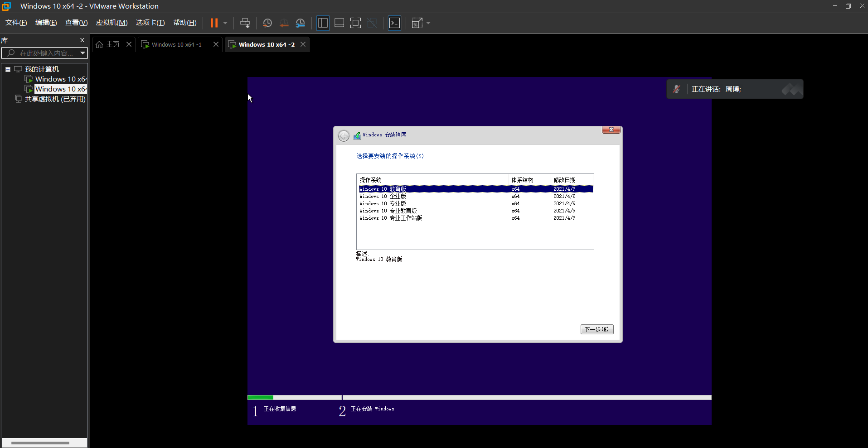Click the search magnifier icon in library
Image resolution: width=868 pixels, height=448 pixels.
point(11,53)
